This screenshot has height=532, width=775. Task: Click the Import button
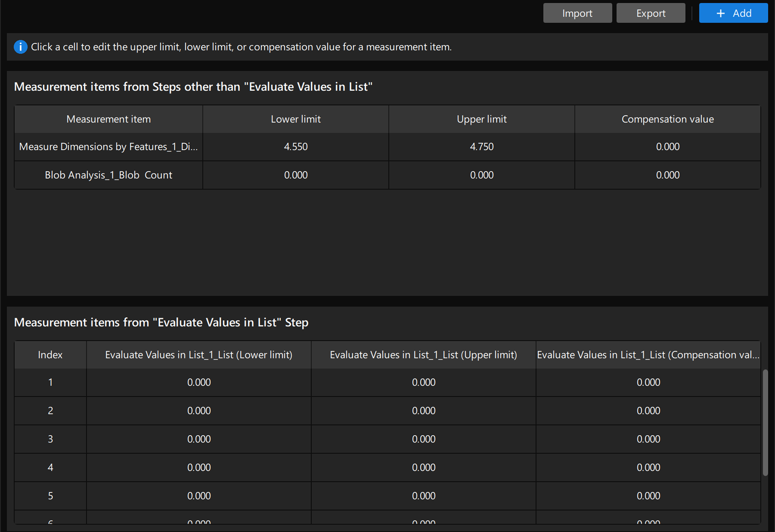[x=577, y=13]
